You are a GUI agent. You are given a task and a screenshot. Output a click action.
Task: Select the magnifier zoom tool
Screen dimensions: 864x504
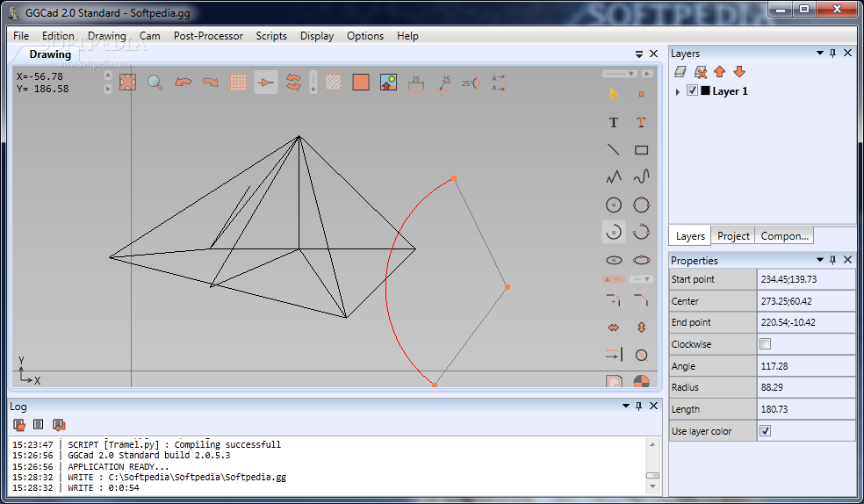(x=155, y=83)
